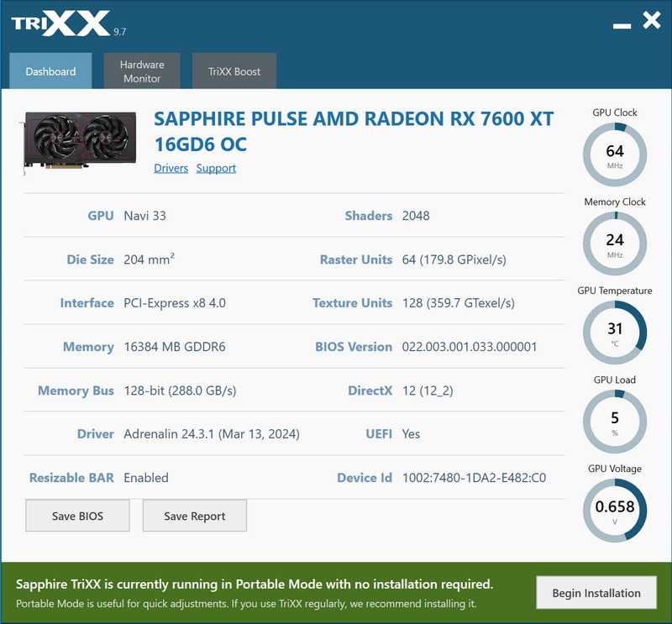Click the Memory Clock gauge
This screenshot has height=624, width=672.
point(615,244)
